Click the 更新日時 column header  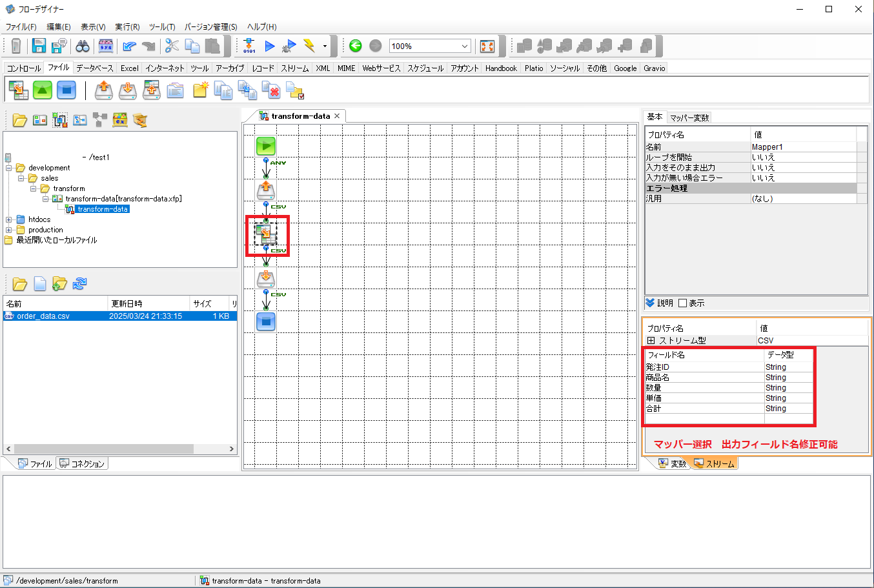click(x=149, y=303)
